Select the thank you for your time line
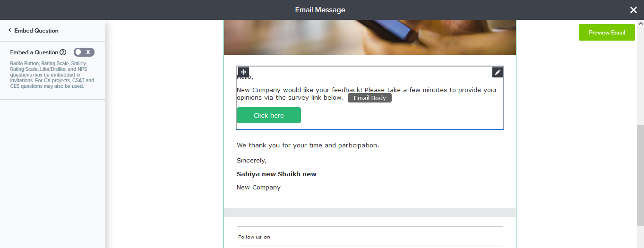This screenshot has width=644, height=248. click(308, 145)
